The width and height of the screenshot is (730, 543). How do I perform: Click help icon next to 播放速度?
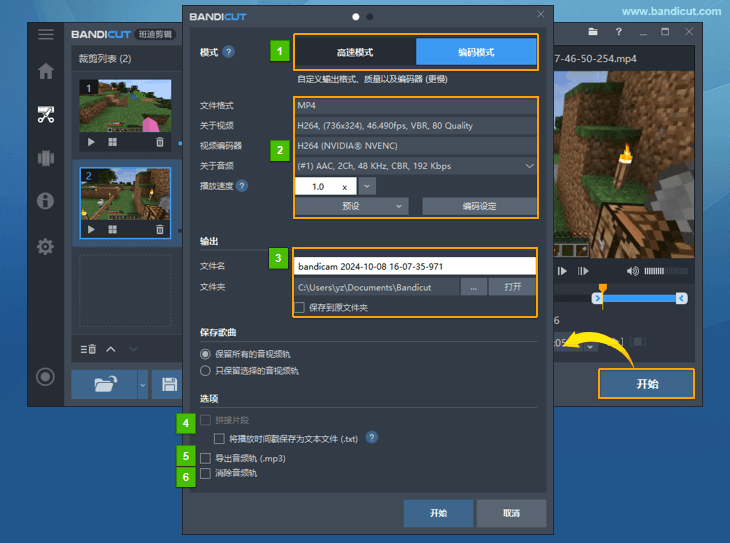[x=242, y=186]
